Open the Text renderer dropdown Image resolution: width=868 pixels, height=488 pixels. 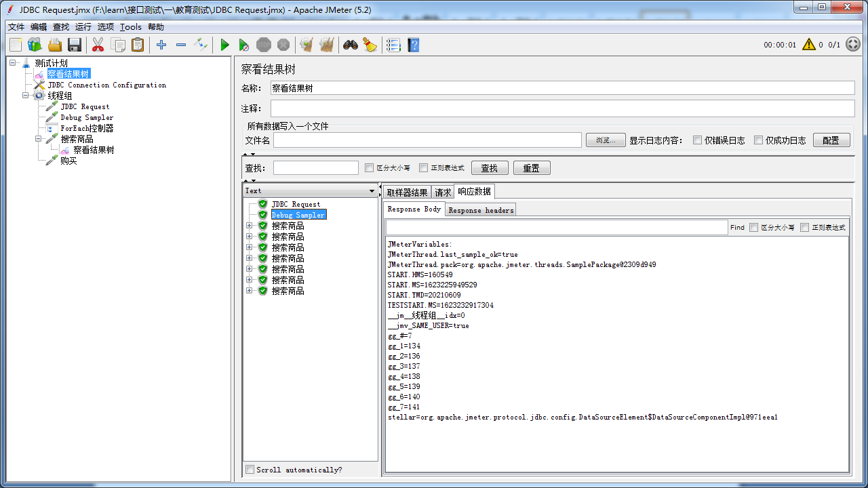tap(311, 191)
